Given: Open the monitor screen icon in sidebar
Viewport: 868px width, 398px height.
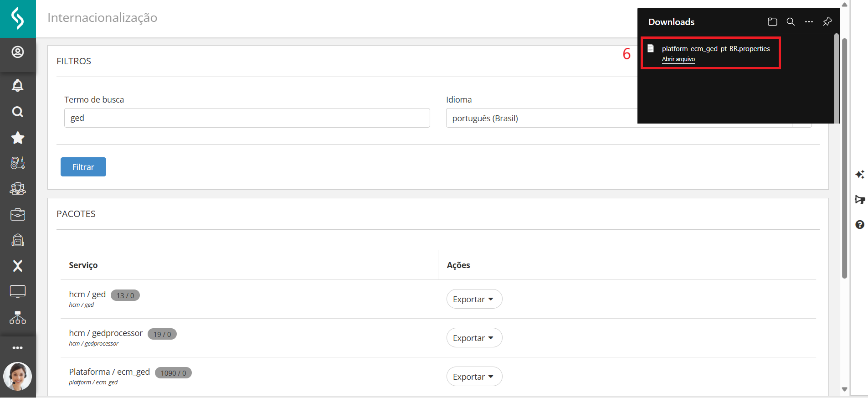Looking at the screenshot, I should coord(18,291).
